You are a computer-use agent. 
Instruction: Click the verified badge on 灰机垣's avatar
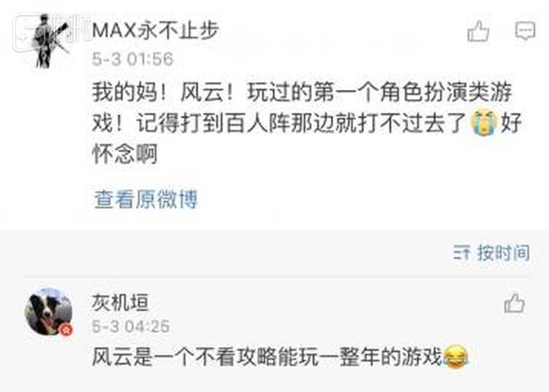pyautogui.click(x=66, y=329)
